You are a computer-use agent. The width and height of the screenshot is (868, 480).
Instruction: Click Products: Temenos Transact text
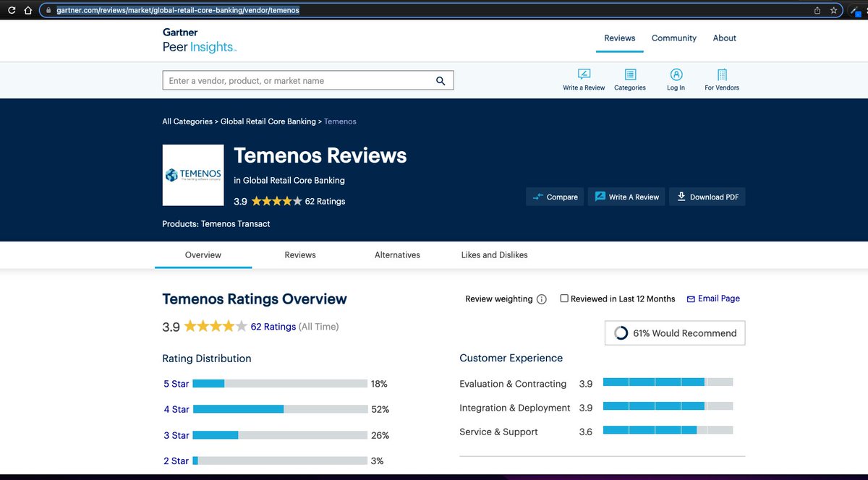click(x=216, y=224)
